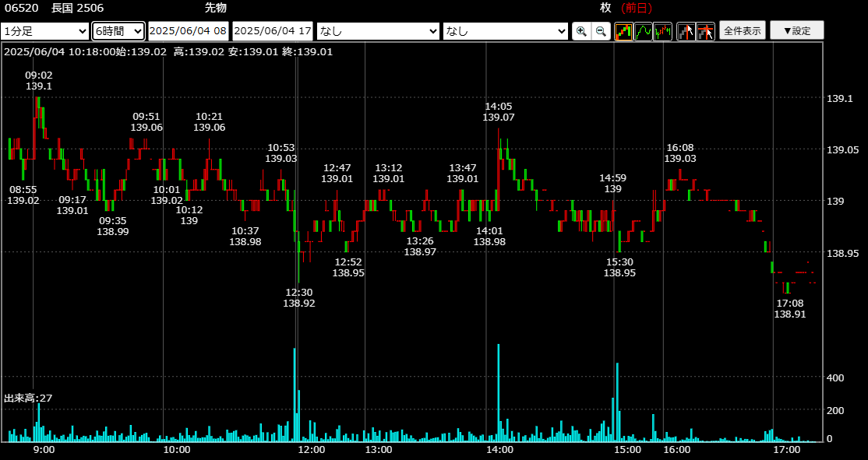Click the 08:55 139.02 label
The width and height of the screenshot is (868, 460).
pyautogui.click(x=23, y=195)
